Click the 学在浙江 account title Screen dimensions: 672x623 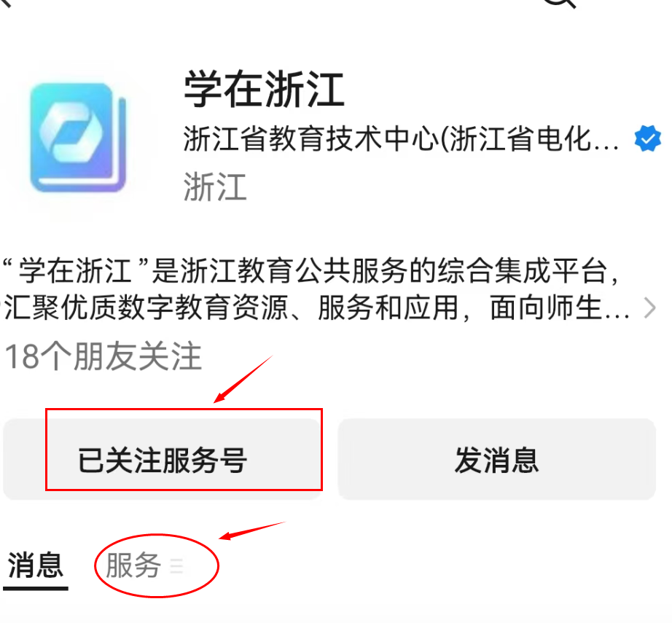pos(264,90)
